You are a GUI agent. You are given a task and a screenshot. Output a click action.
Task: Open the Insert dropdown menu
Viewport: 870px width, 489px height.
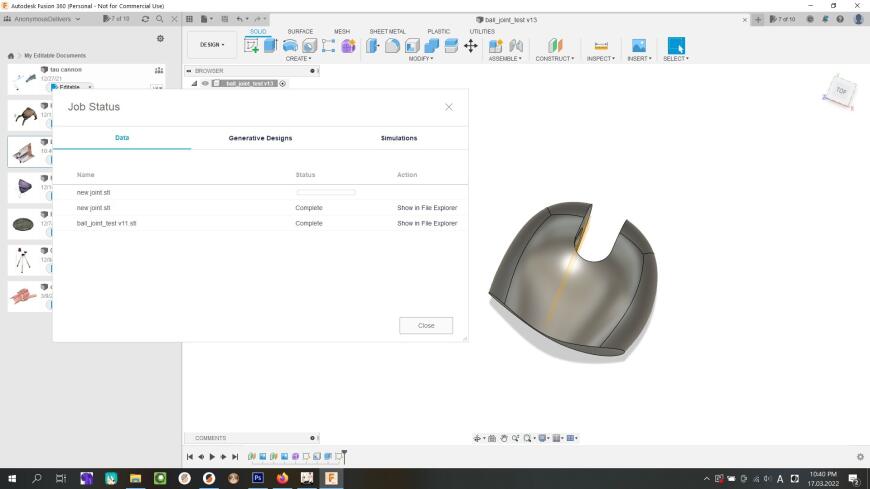pos(639,59)
